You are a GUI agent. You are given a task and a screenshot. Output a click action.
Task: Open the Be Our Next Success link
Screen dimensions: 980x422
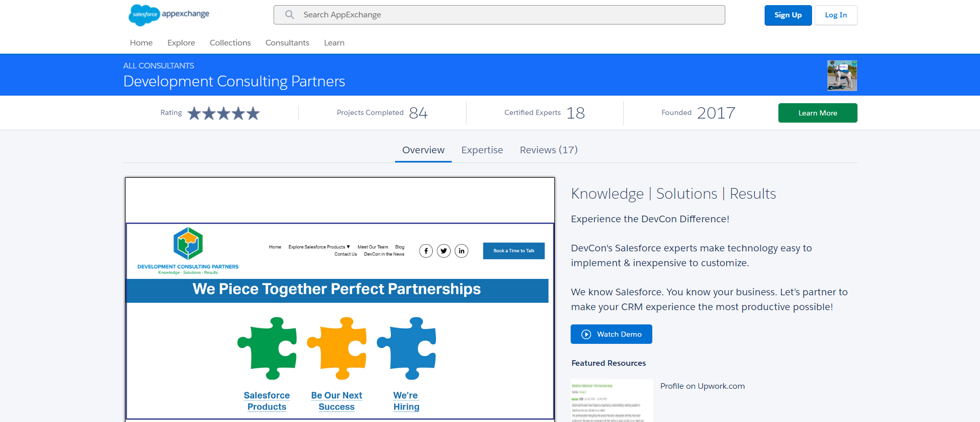[x=337, y=401]
